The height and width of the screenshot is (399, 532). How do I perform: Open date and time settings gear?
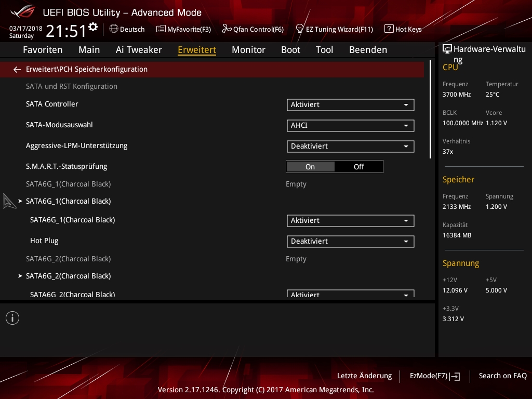(93, 27)
